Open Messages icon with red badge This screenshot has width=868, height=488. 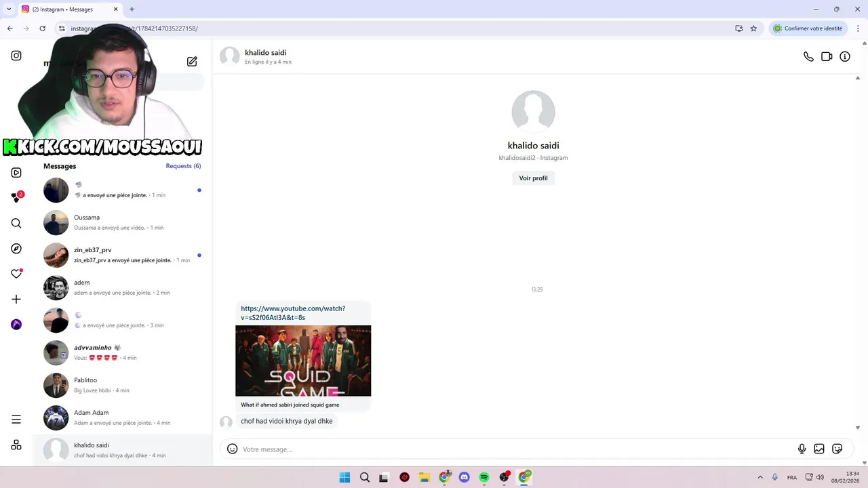[x=16, y=197]
